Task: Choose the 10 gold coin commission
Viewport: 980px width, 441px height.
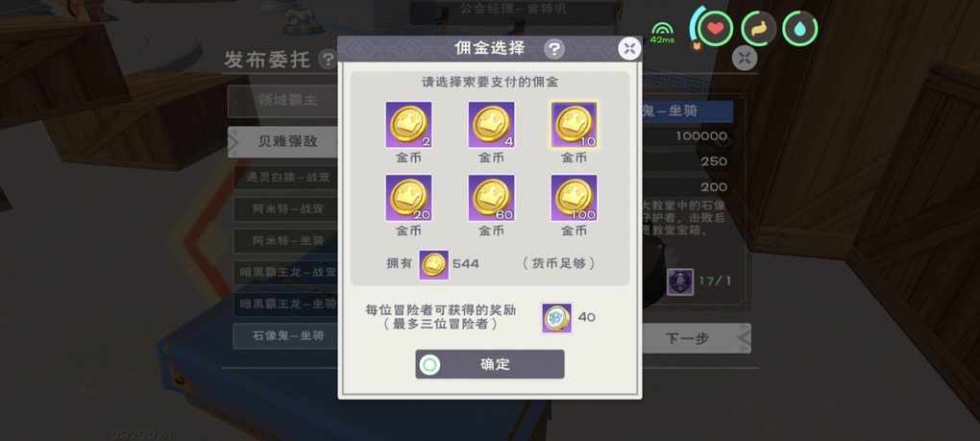Action: tap(575, 125)
